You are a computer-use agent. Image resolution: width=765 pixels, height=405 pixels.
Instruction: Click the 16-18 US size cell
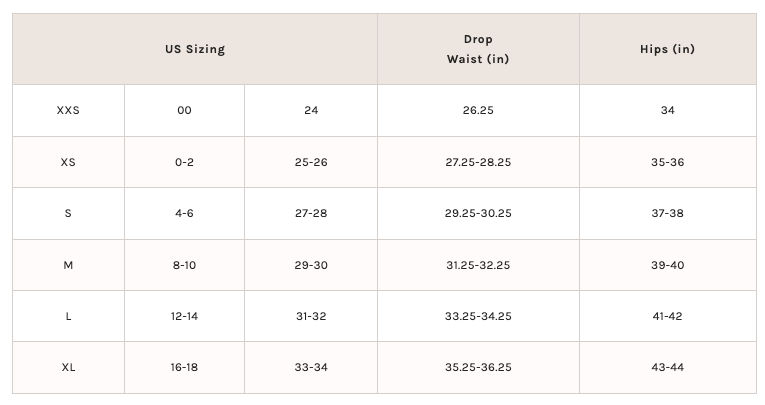pos(184,367)
